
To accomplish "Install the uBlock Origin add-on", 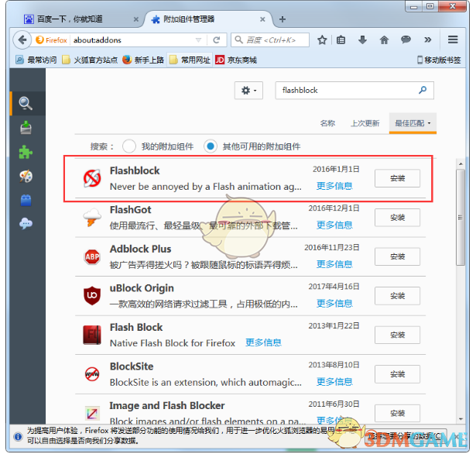I will click(397, 296).
